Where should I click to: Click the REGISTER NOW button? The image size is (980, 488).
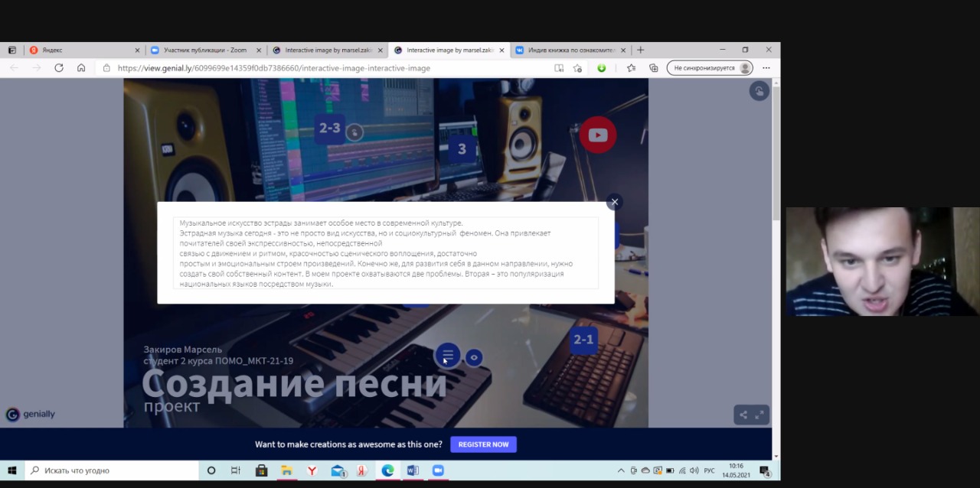point(483,444)
